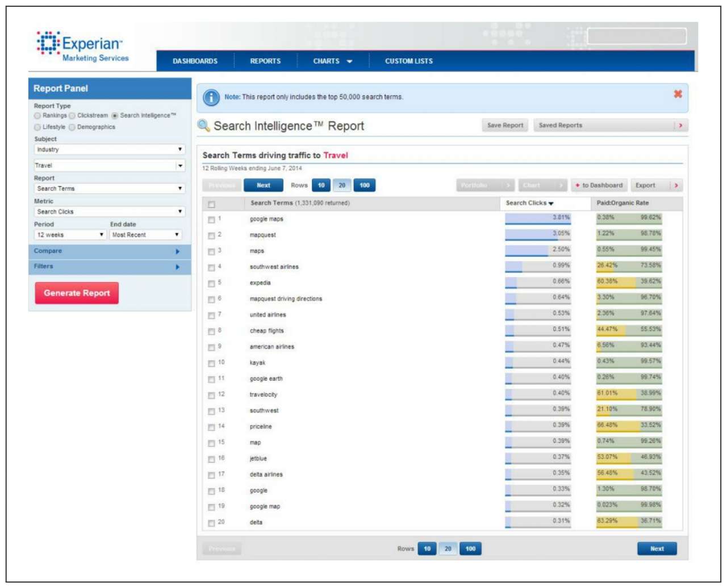Click the top Next page button
The width and height of the screenshot is (727, 588).
[264, 186]
